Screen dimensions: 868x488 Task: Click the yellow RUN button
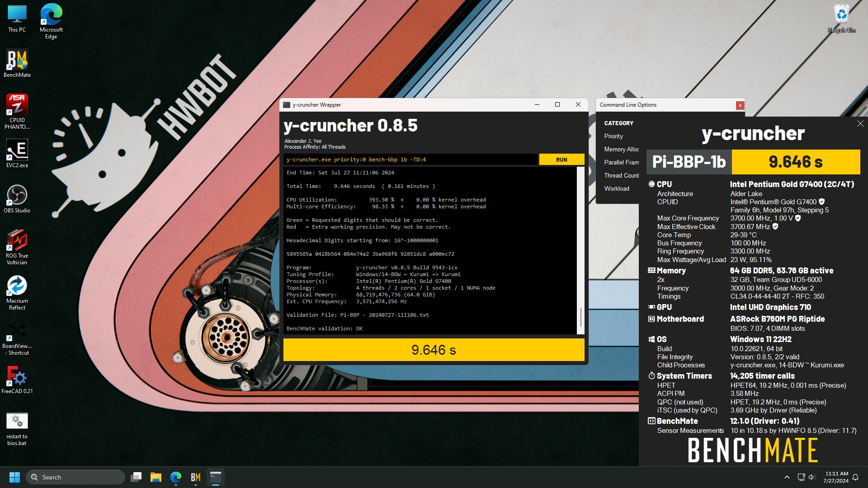click(x=561, y=160)
